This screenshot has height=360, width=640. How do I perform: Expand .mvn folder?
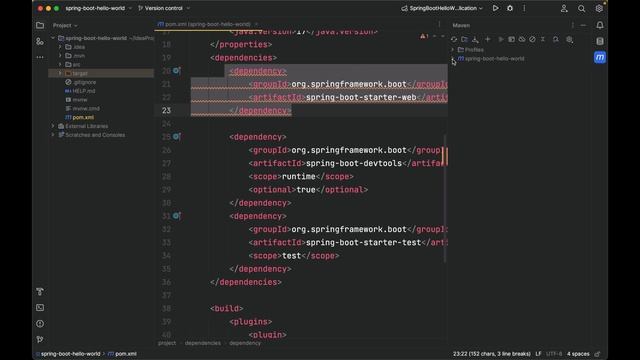(60, 56)
